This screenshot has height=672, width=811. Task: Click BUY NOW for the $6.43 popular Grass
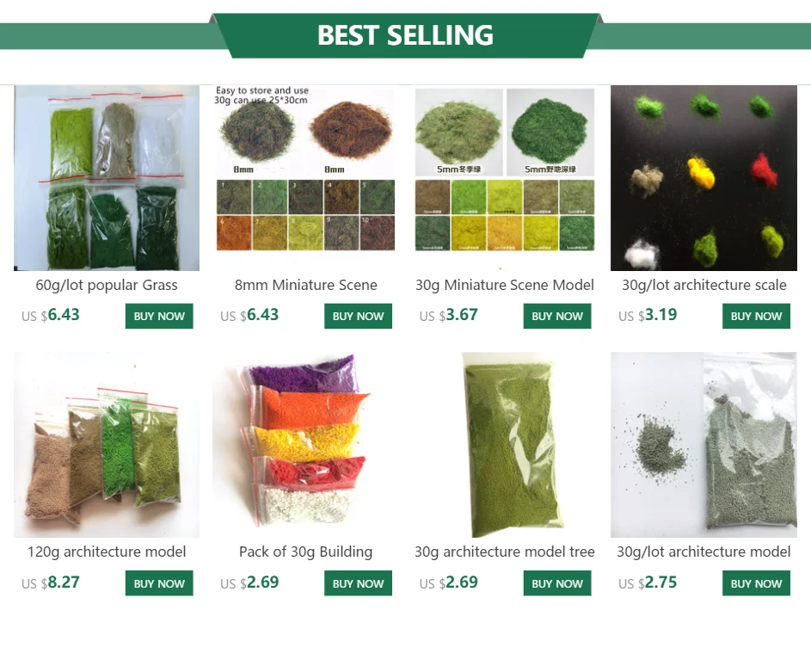(159, 316)
